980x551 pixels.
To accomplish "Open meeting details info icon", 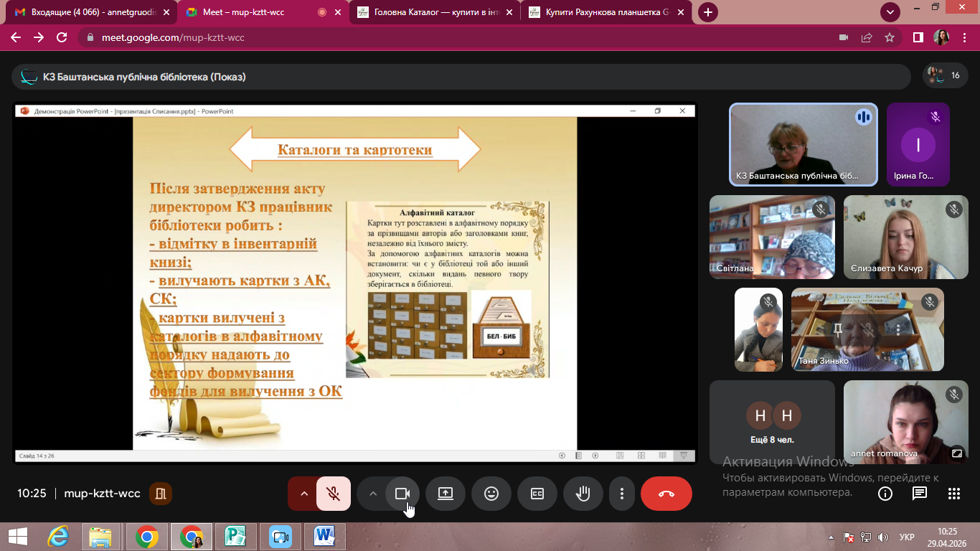I will [885, 494].
